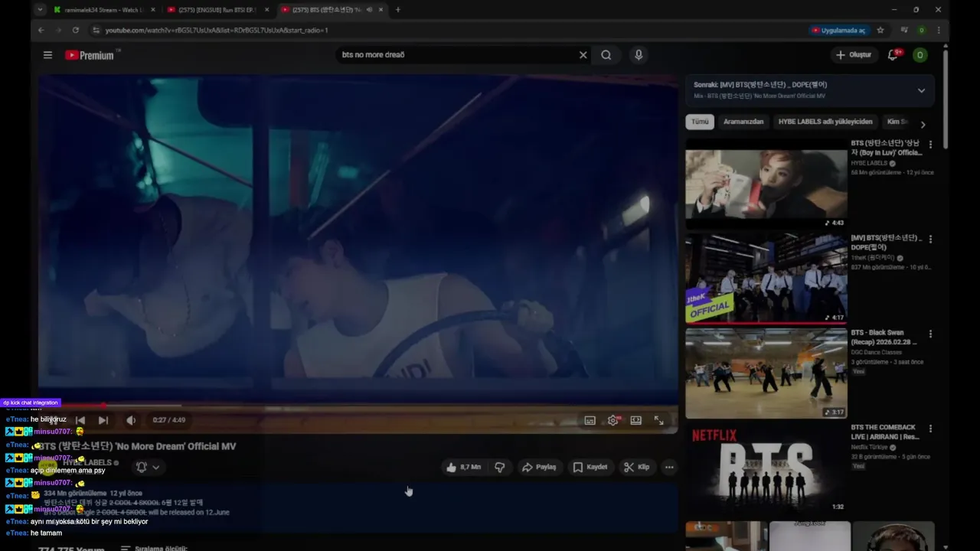Run search with the magnifier button

606,55
